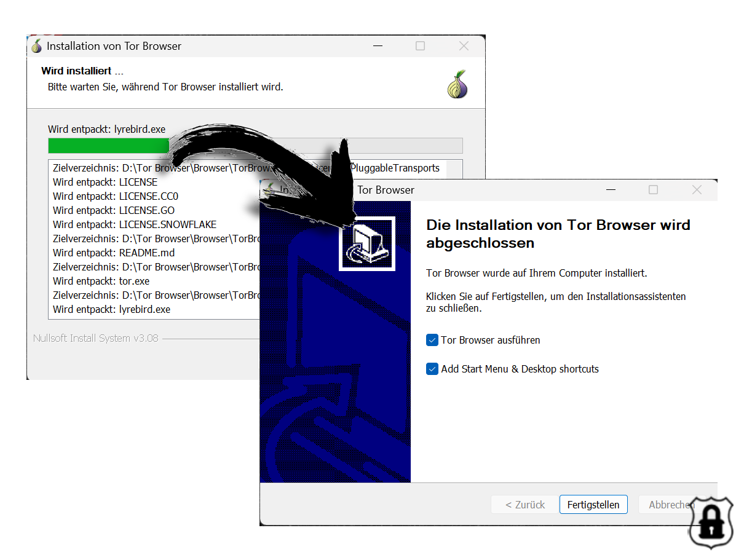The image size is (744, 560).
Task: Select log line 'Wird entpackt: LICENSE.GO'
Action: [114, 210]
